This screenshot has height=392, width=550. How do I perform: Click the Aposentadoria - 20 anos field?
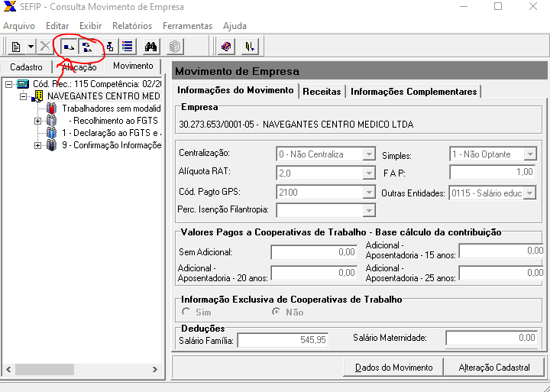314,273
